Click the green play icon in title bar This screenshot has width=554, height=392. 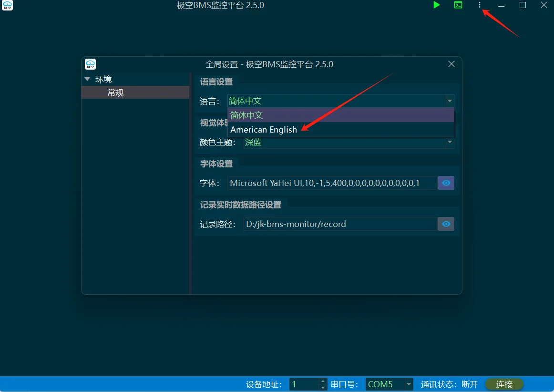point(436,5)
